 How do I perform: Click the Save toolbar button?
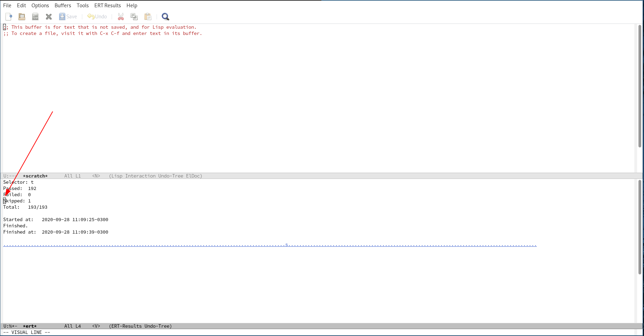coord(68,16)
